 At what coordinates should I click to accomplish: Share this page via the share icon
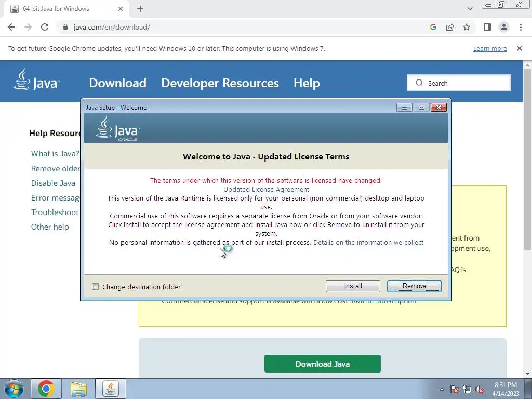point(450,27)
